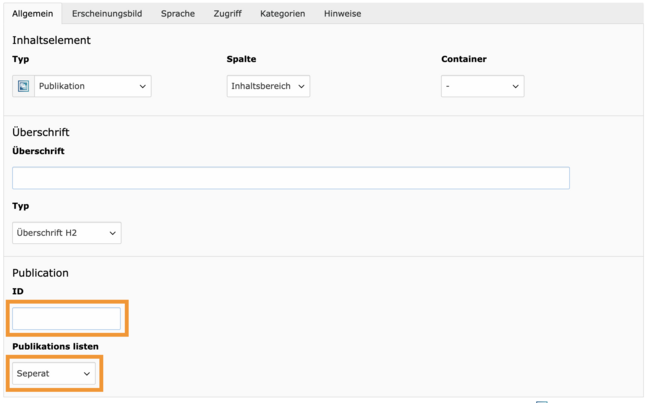648x403 pixels.
Task: Open the Kategorien tab
Action: click(x=283, y=14)
